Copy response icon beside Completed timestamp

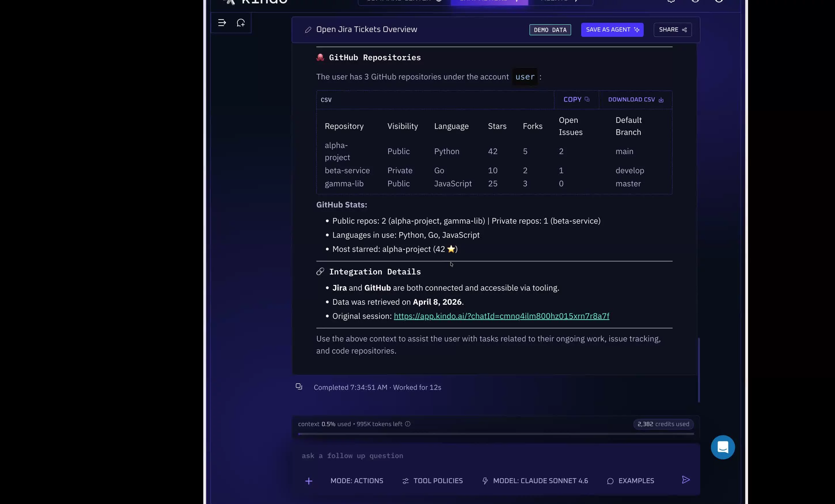[299, 386]
